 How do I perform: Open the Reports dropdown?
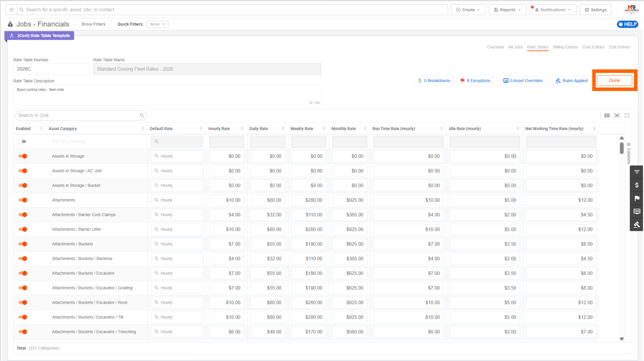(x=508, y=10)
